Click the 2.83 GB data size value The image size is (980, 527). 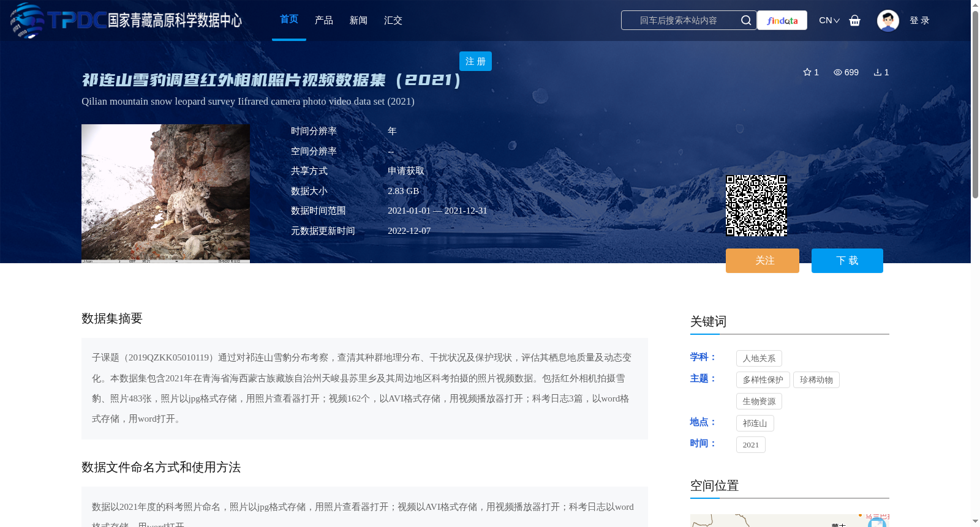[404, 191]
